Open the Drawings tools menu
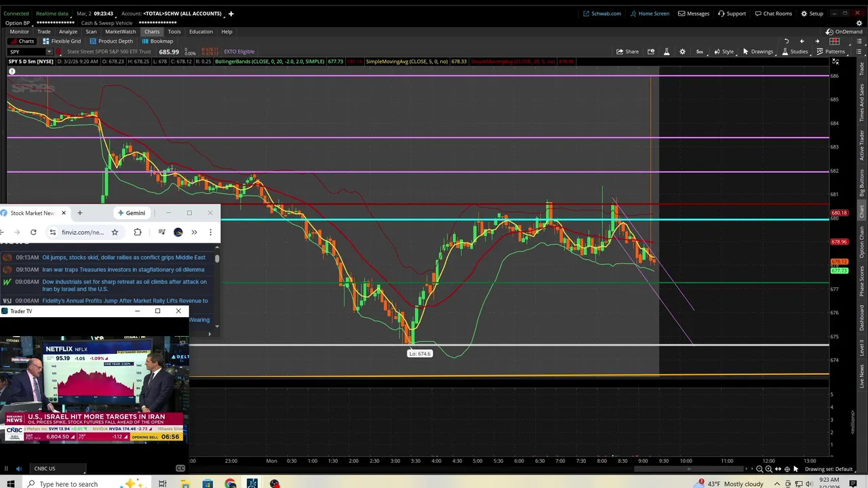The height and width of the screenshot is (488, 868). pyautogui.click(x=757, y=52)
